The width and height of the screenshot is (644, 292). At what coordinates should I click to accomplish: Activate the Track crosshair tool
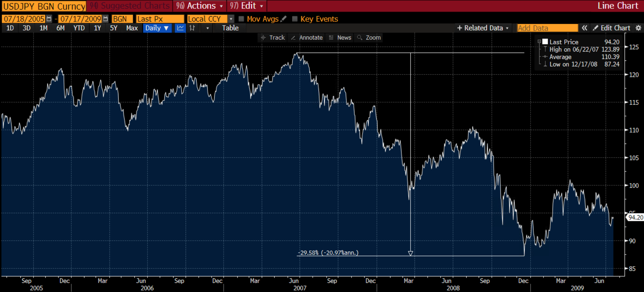pyautogui.click(x=273, y=38)
